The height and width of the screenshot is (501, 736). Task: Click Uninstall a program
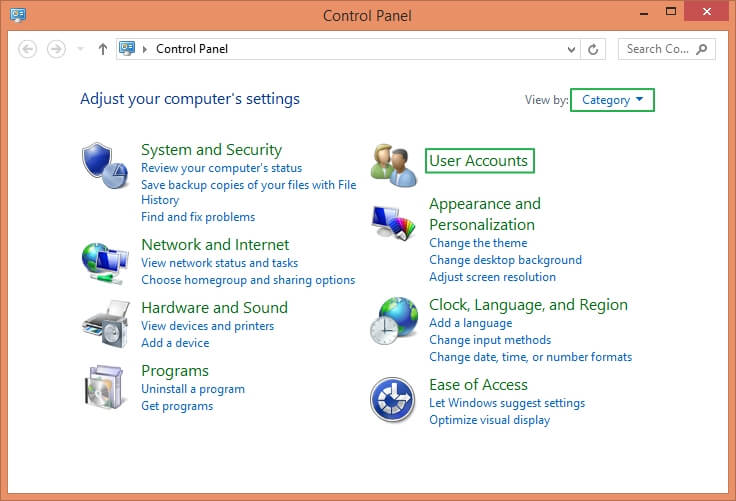[x=193, y=389]
